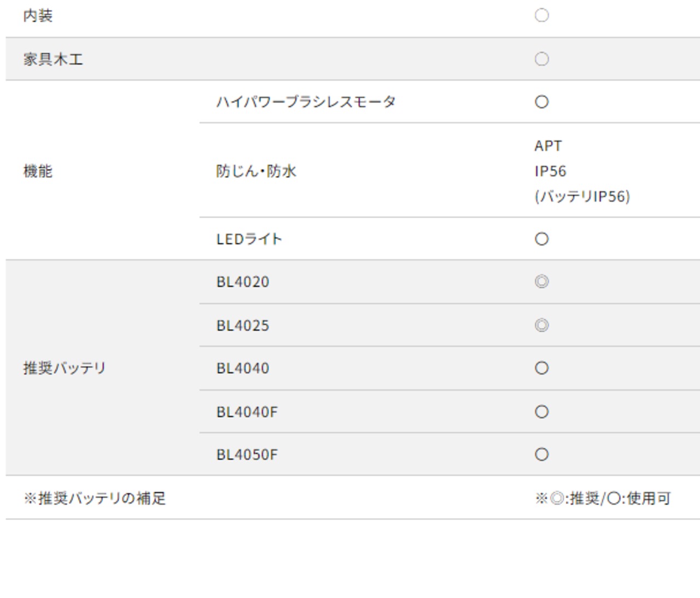Click the APT text in the dust/water cell
Image resolution: width=700 pixels, height=598 pixels.
pos(548,146)
